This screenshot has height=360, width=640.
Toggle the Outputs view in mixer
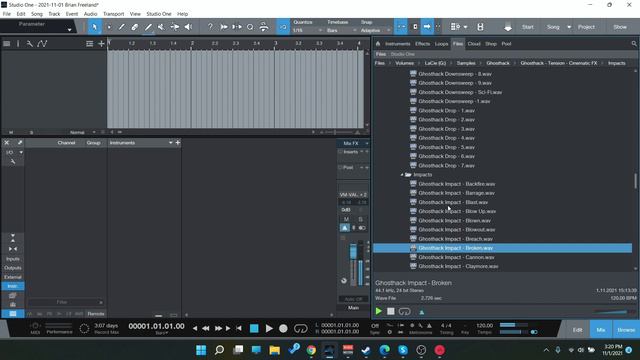pyautogui.click(x=13, y=268)
